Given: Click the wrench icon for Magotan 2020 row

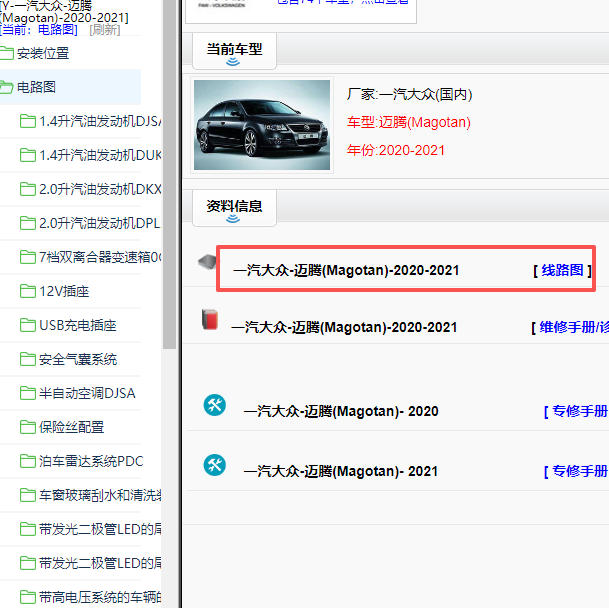Looking at the screenshot, I should 215,405.
